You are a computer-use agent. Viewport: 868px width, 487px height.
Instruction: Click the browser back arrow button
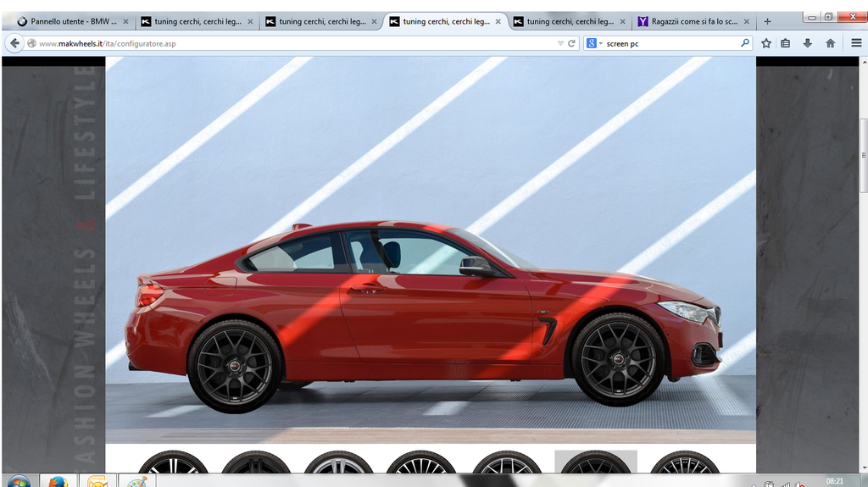(x=14, y=43)
